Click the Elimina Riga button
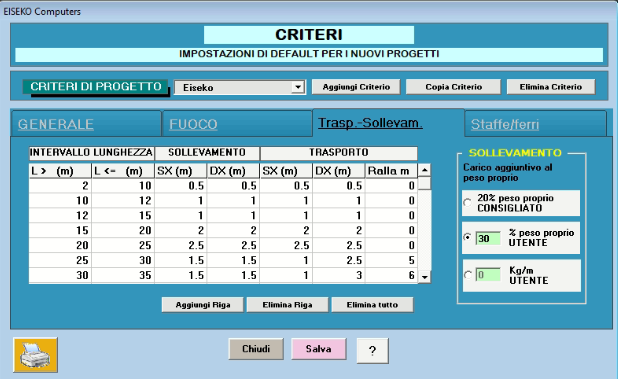The height and width of the screenshot is (379, 618). point(287,305)
